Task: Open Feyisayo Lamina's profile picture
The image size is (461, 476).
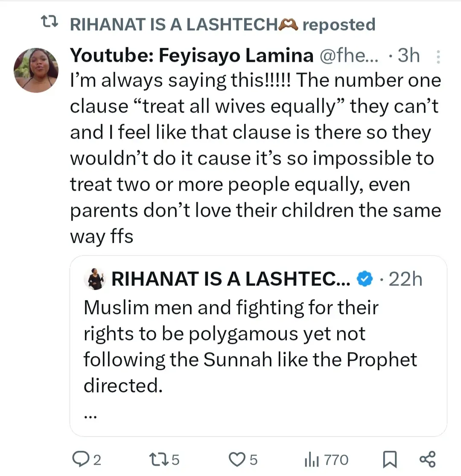Action: click(36, 70)
